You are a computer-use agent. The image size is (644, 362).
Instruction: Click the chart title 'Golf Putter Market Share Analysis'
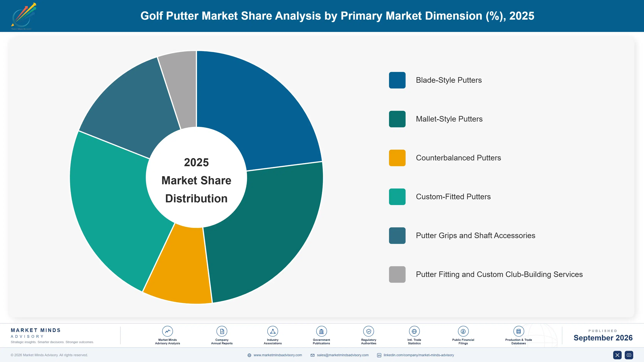pos(337,16)
